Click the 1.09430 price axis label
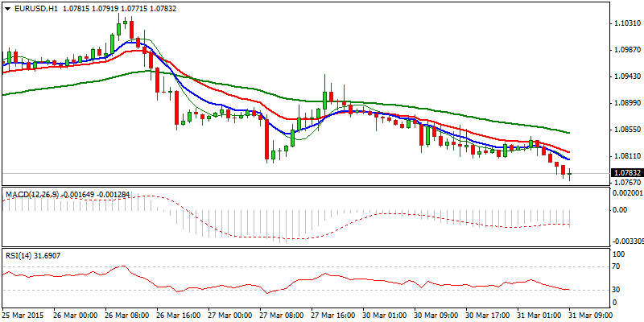The height and width of the screenshot is (322, 644). coord(626,76)
